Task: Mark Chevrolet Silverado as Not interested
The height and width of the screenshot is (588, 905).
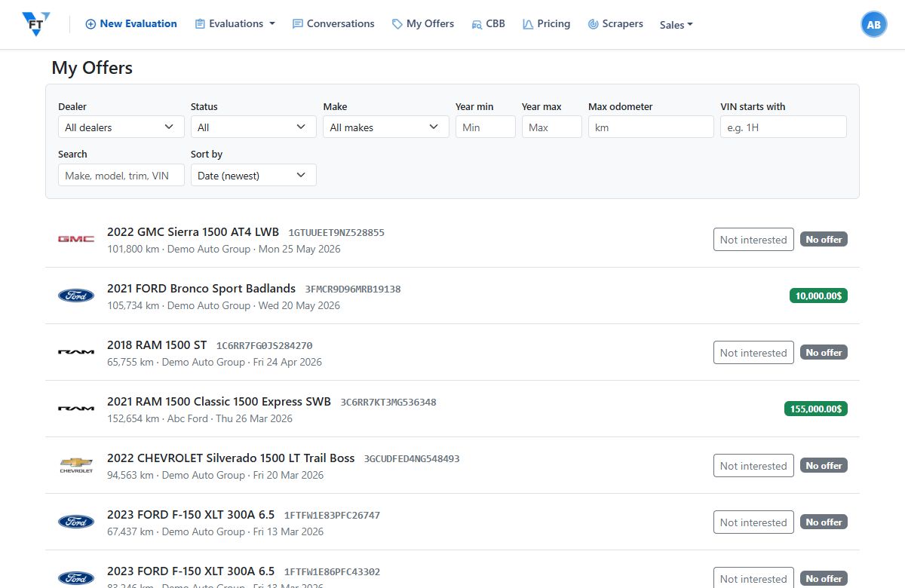Action: 753,466
